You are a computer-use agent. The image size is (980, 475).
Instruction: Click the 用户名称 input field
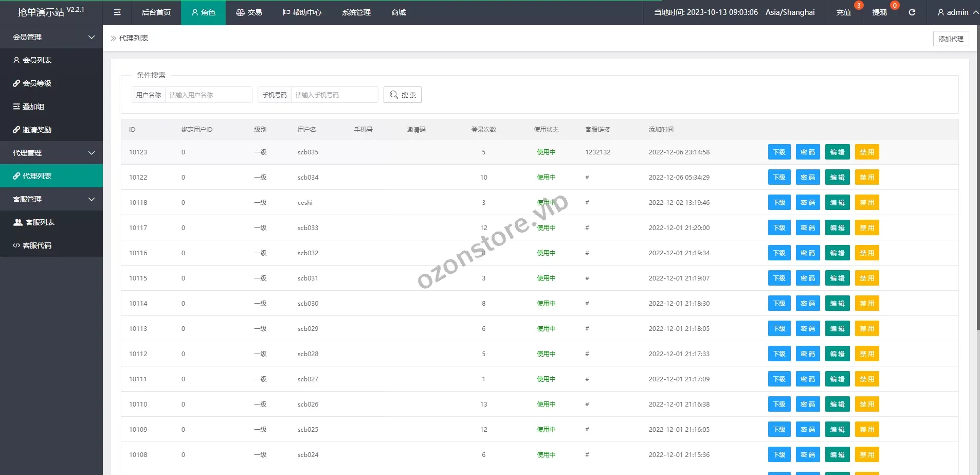[x=208, y=95]
